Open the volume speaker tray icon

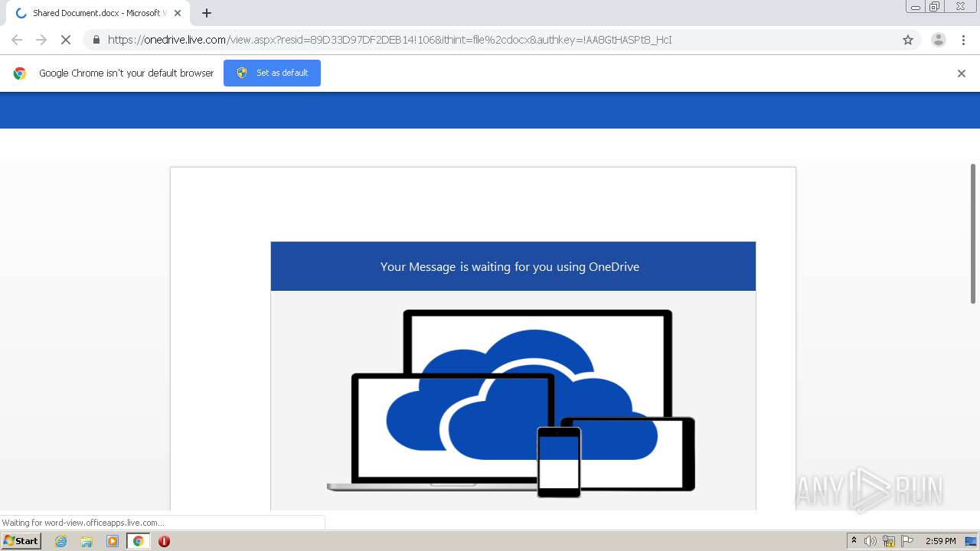871,541
